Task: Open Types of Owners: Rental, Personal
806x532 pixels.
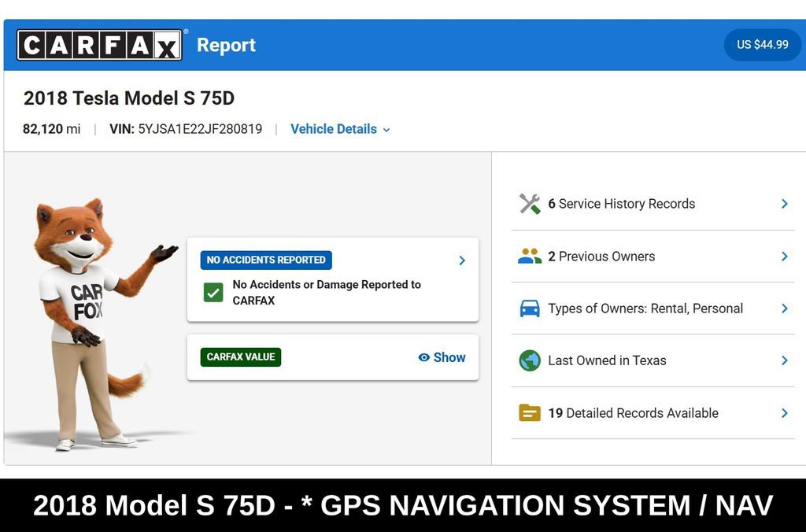Action: (x=653, y=308)
